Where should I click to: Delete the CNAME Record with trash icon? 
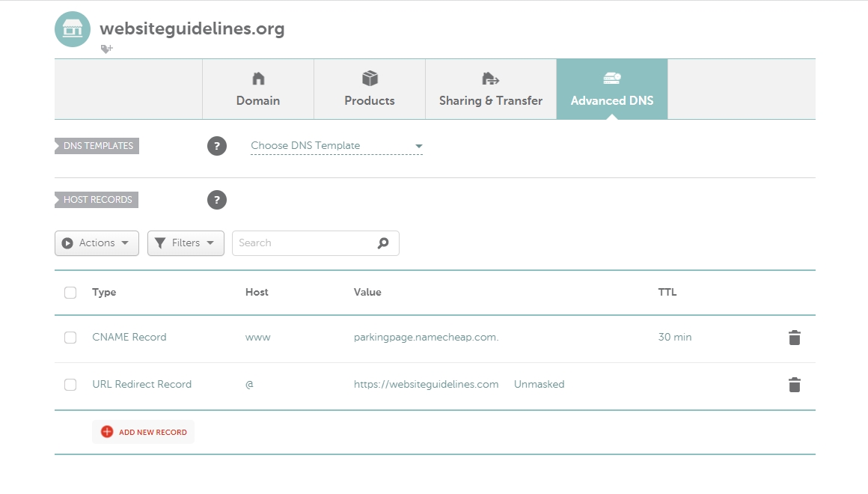pyautogui.click(x=794, y=338)
